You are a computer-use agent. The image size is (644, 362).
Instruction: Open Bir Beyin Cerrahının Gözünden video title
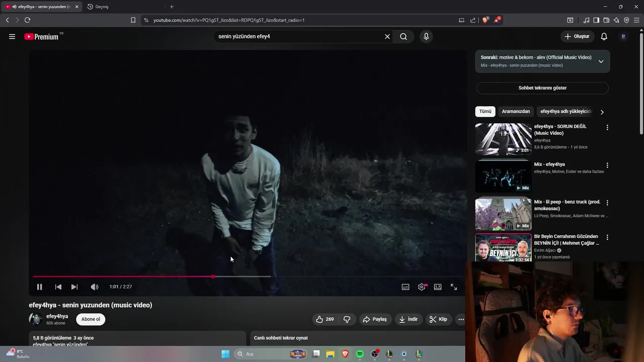(567, 240)
